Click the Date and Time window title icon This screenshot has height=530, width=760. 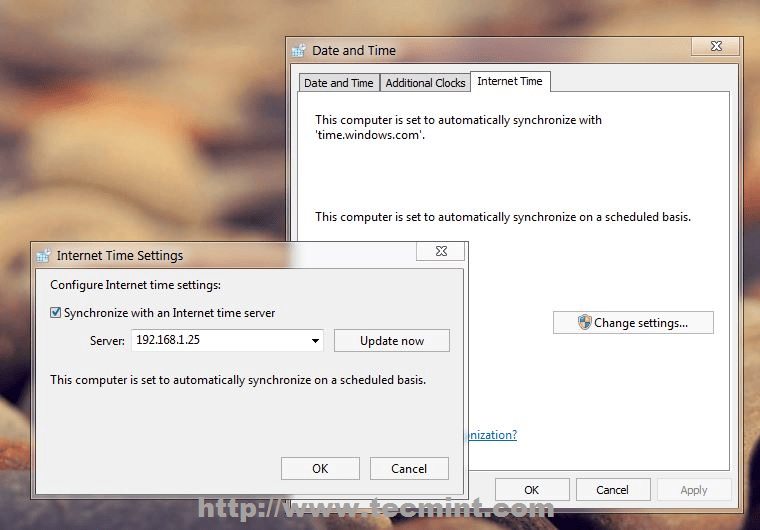pos(298,50)
